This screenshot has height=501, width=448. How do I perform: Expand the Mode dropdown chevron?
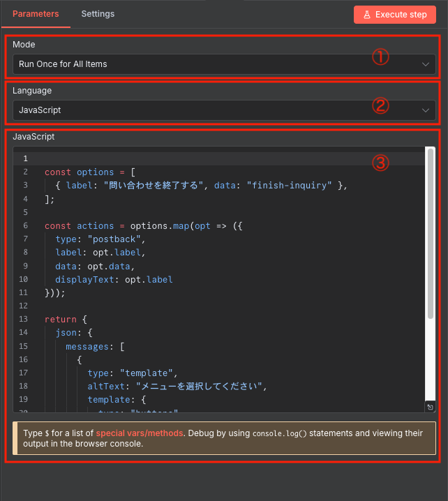click(425, 64)
